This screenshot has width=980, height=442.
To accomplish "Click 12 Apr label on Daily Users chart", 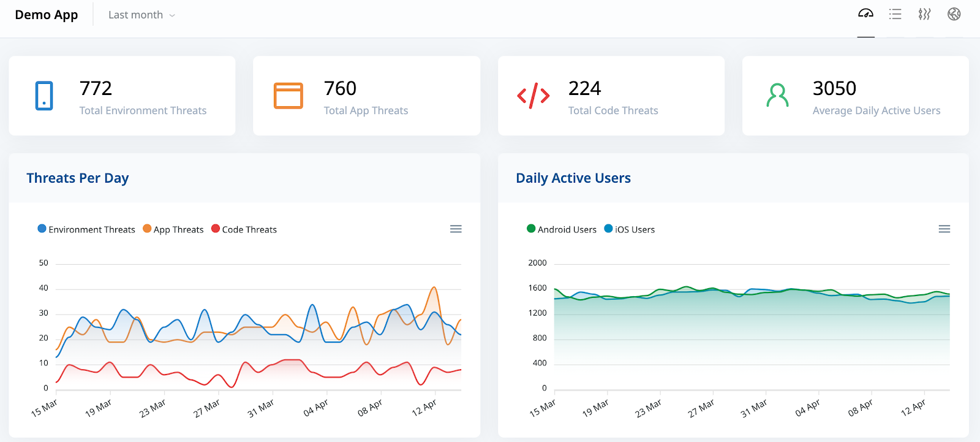I will coord(913,408).
